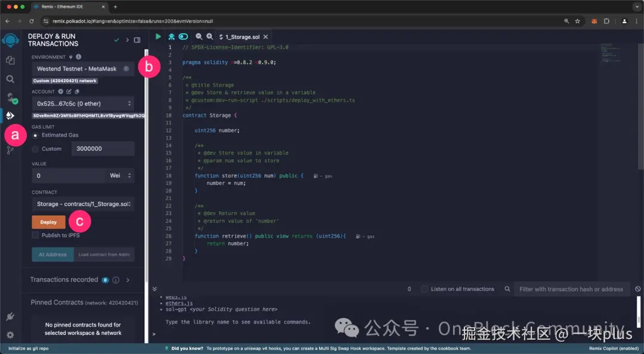This screenshot has width=644, height=354.
Task: Open the Wei unit dropdown
Action: [120, 176]
